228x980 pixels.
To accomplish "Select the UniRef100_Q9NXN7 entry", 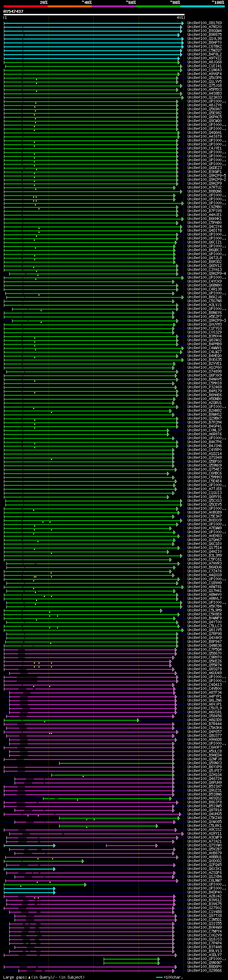I will point(204,963).
